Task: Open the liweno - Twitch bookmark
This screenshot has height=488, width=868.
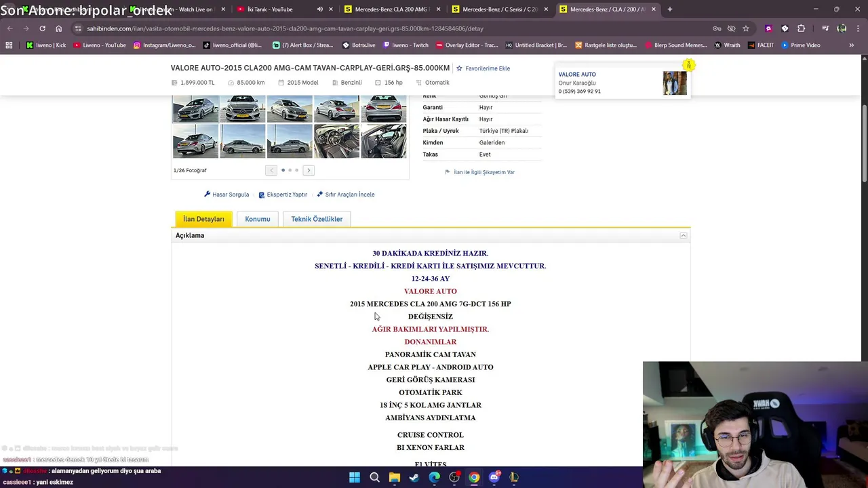Action: coord(406,45)
